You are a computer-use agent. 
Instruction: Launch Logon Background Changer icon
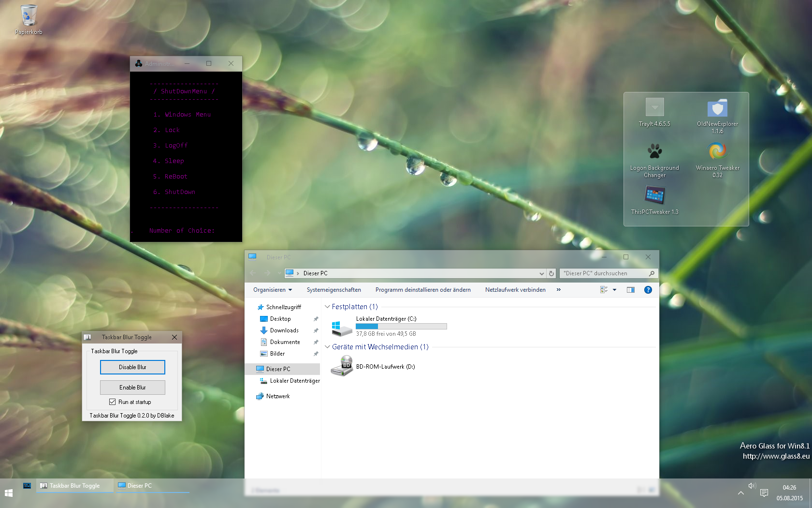[x=654, y=161]
